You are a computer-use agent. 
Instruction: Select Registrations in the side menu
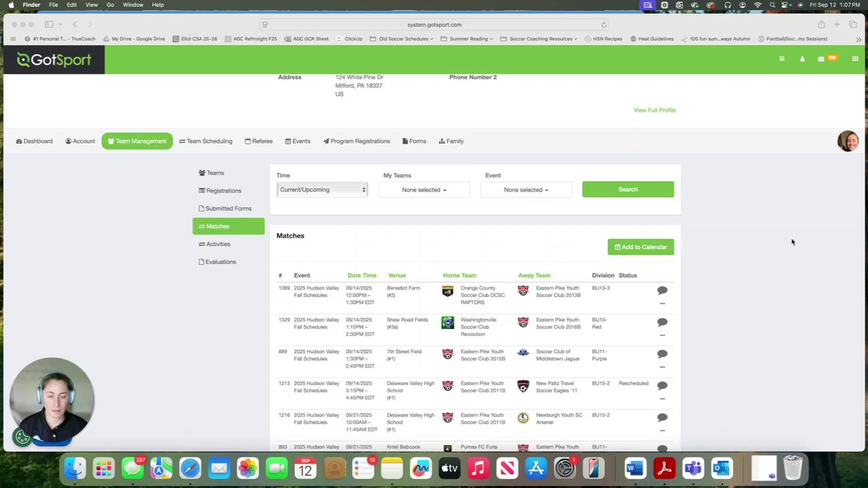[x=229, y=190]
